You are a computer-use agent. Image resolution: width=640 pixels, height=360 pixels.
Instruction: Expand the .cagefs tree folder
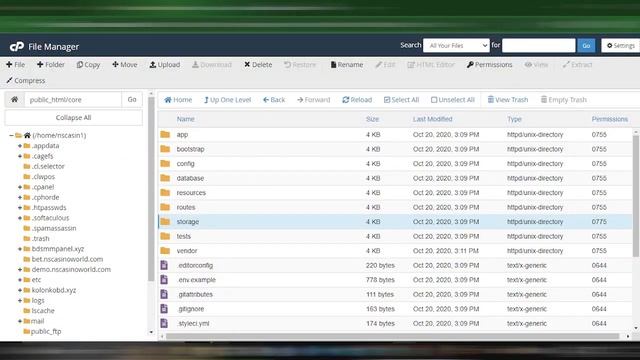click(20, 156)
